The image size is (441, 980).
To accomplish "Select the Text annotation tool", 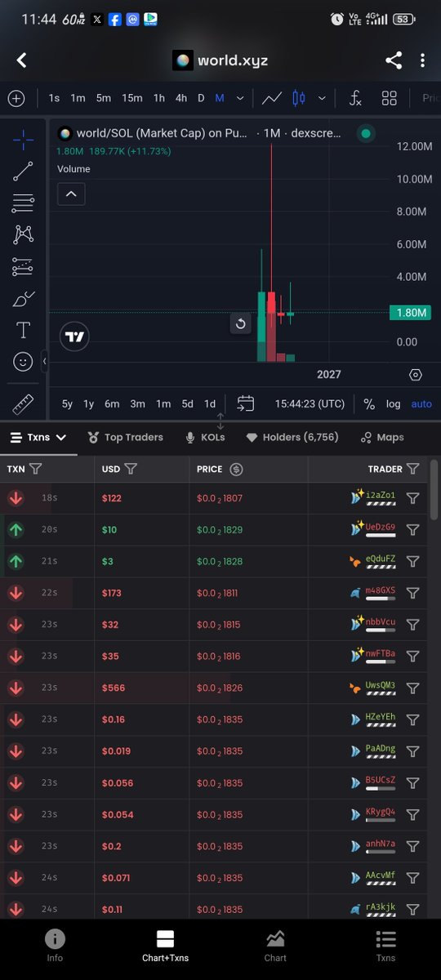I will click(23, 330).
